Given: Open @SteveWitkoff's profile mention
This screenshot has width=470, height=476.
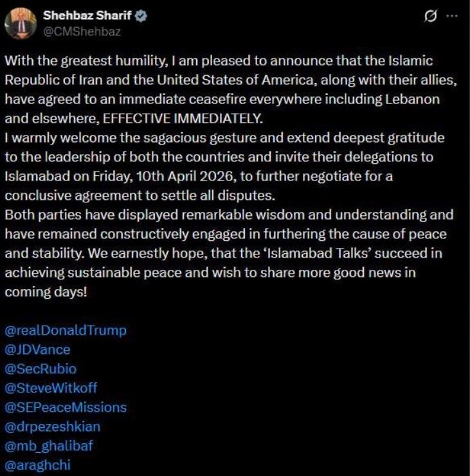Looking at the screenshot, I should (51, 388).
